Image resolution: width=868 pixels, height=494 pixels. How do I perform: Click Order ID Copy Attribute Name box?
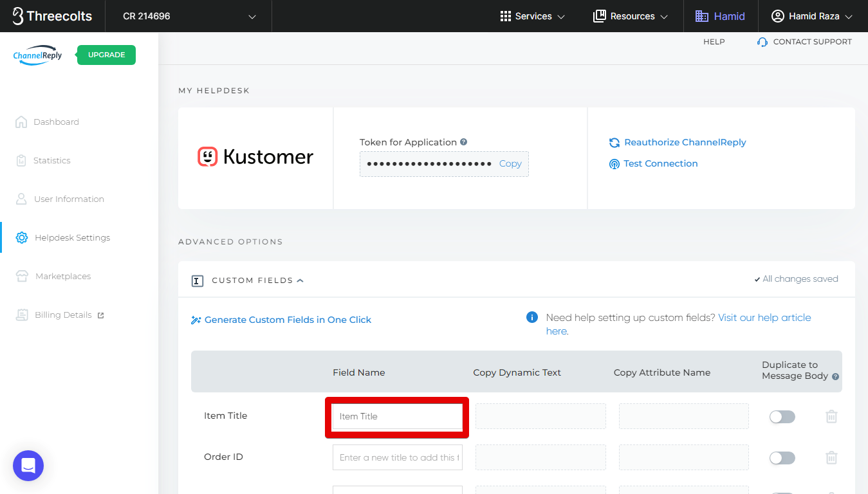[684, 457]
